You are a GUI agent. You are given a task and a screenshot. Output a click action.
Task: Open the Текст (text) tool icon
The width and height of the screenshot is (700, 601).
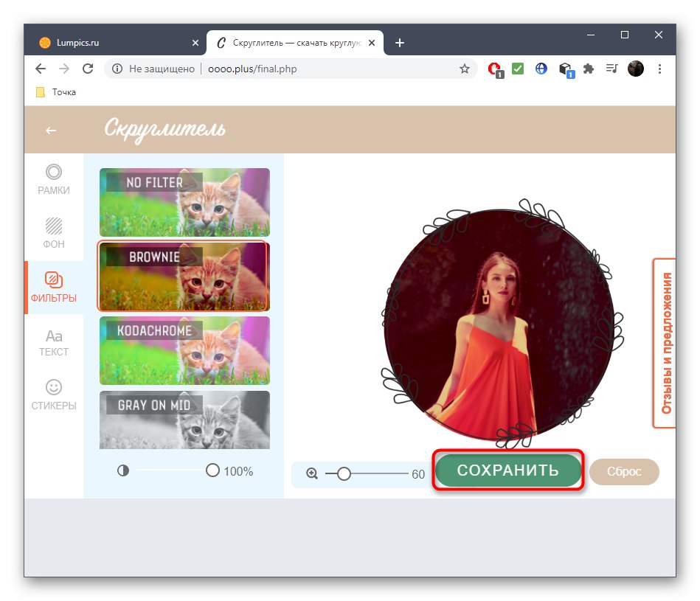click(54, 342)
